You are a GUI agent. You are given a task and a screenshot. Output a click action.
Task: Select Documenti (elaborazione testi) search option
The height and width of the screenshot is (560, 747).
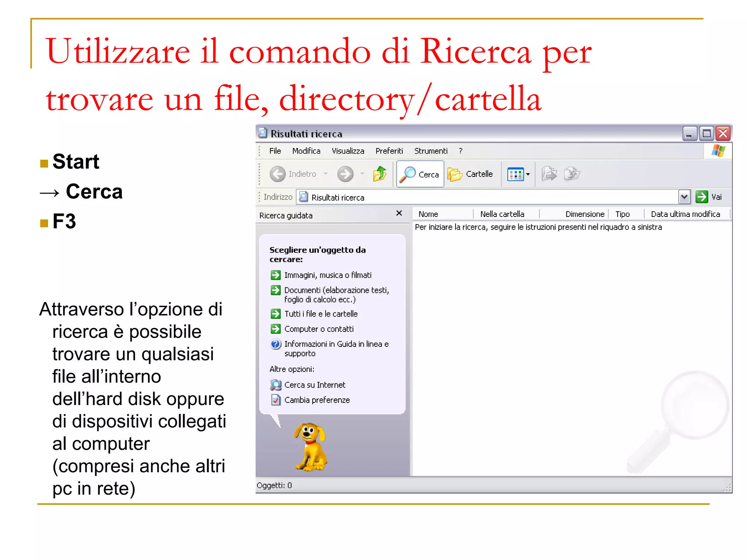click(x=336, y=295)
